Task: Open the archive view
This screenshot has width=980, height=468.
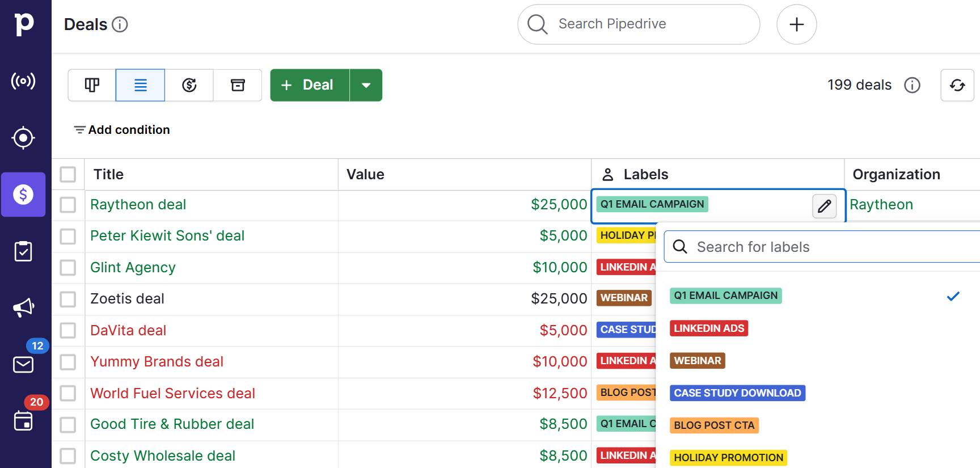Action: point(238,85)
